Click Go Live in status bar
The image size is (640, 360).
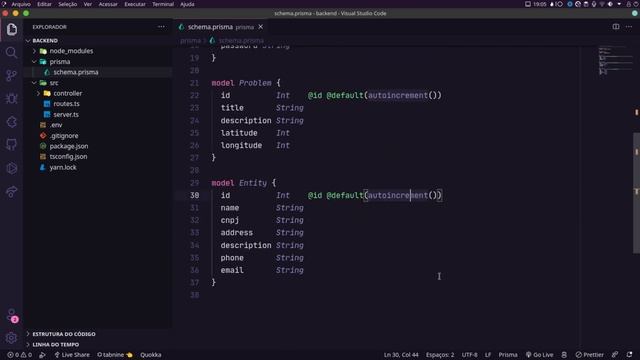(540, 355)
